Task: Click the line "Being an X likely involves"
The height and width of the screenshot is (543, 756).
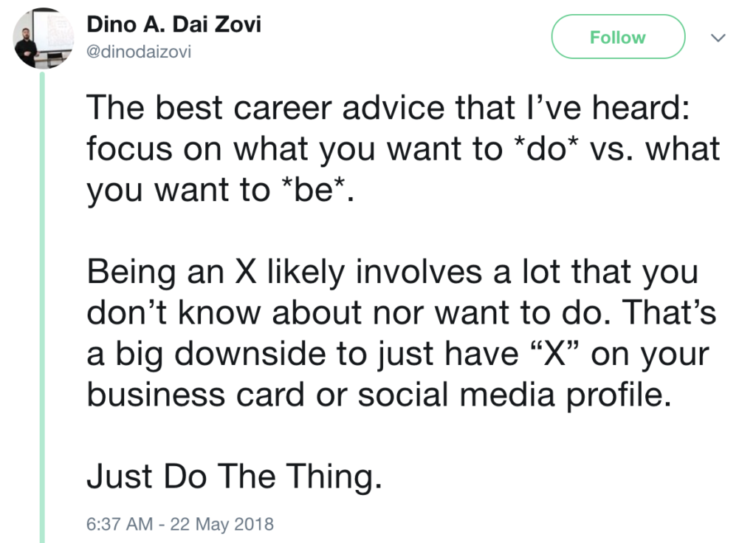Action: [x=392, y=272]
